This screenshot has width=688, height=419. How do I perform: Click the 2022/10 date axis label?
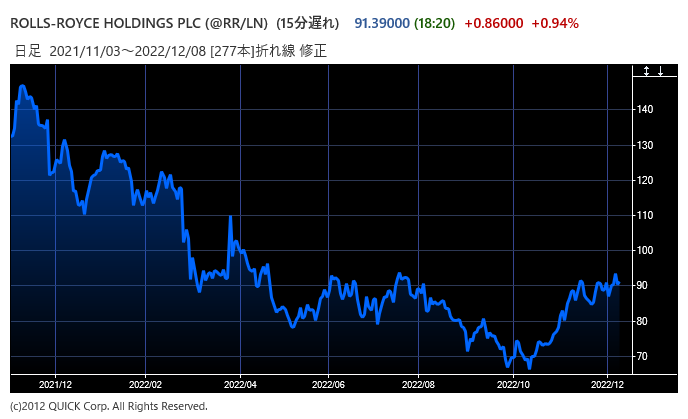[513, 385]
